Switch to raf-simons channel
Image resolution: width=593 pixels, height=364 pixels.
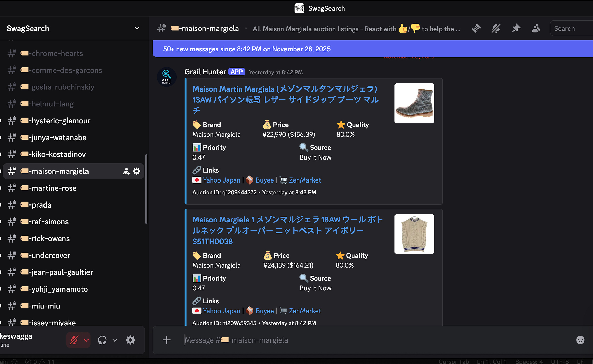(73, 222)
